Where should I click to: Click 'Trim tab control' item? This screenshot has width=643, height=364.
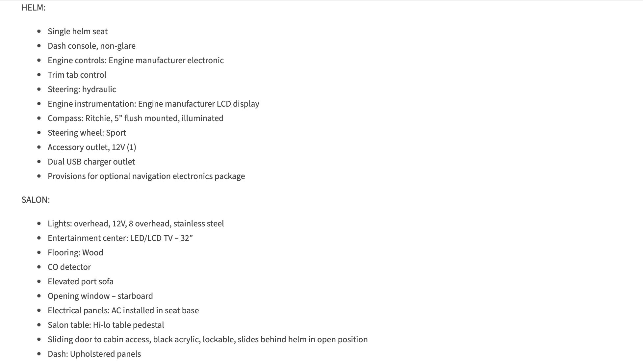tap(77, 75)
